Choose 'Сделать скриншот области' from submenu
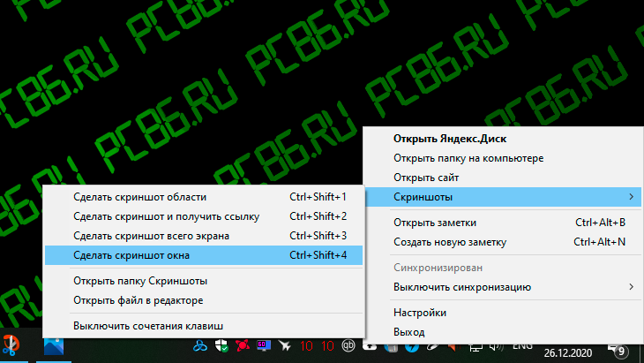644x363 pixels. point(204,197)
